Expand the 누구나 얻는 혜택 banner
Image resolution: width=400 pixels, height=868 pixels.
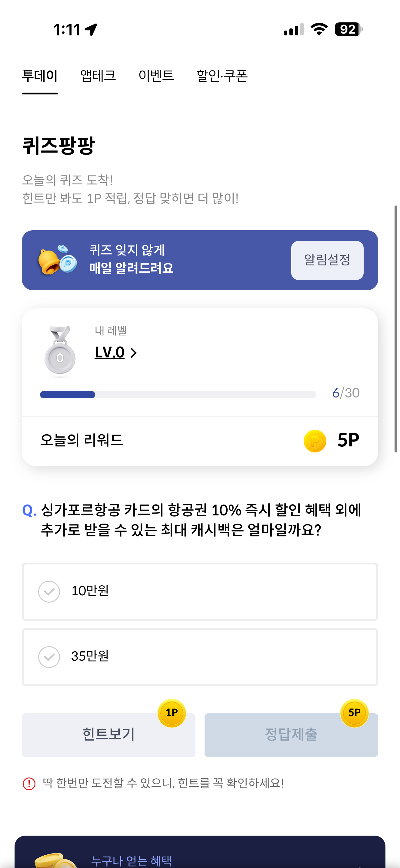point(200,852)
